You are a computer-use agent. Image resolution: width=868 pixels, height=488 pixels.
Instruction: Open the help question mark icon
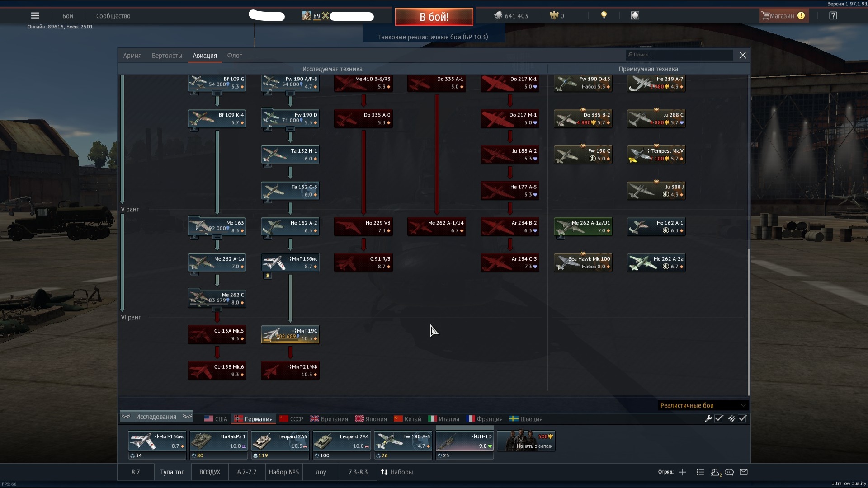(833, 15)
